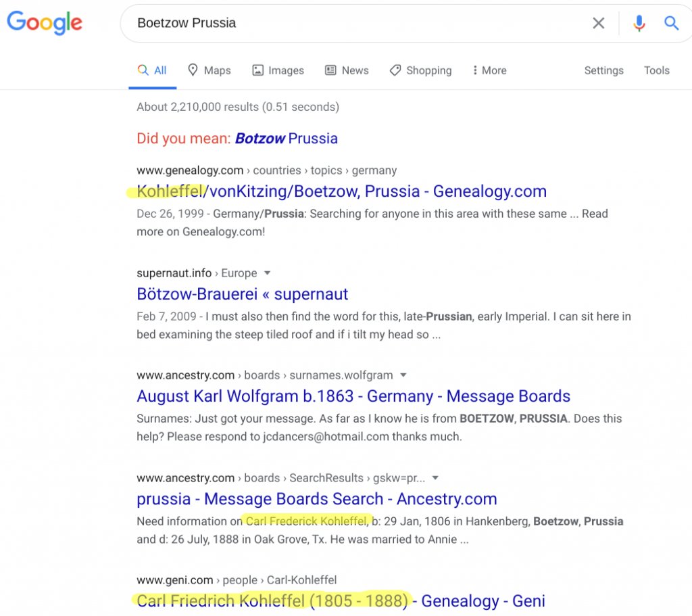Click the 'Feb 7, 2009' snippet text
The height and width of the screenshot is (616, 692).
coord(166,316)
